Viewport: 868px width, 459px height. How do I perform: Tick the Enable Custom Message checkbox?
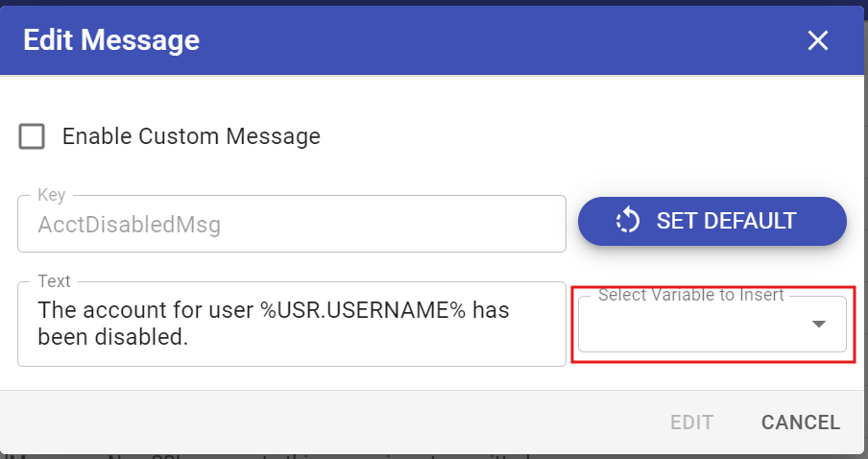[33, 136]
